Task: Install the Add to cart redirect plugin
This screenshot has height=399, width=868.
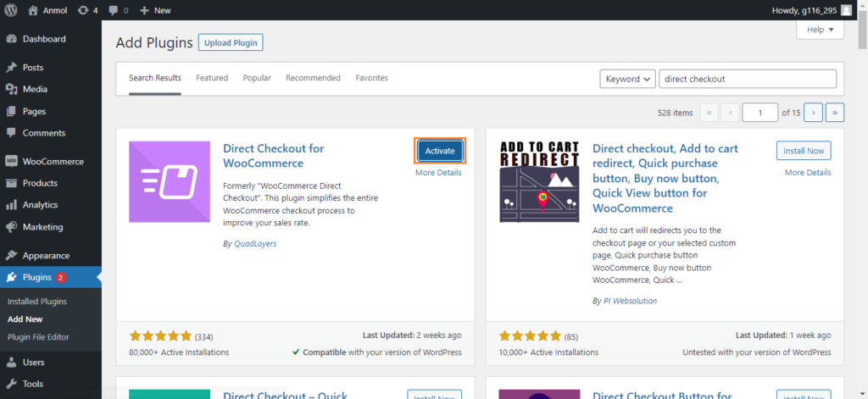Action: click(804, 151)
